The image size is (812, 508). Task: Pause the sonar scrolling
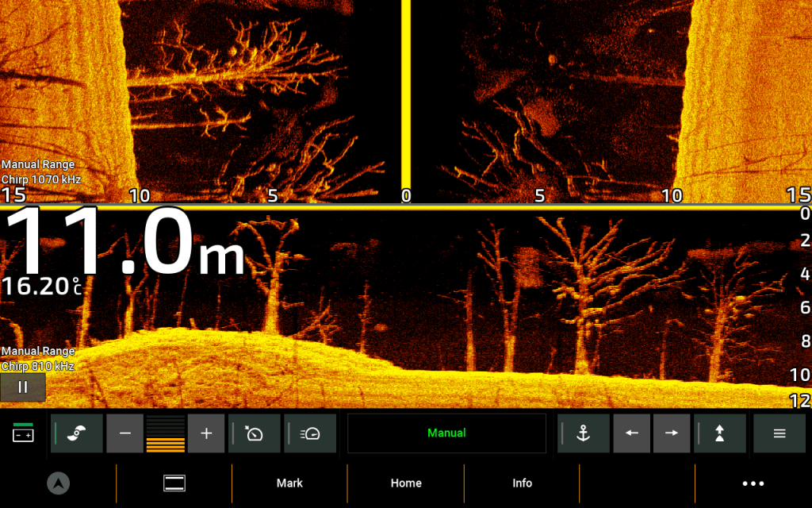[x=23, y=387]
